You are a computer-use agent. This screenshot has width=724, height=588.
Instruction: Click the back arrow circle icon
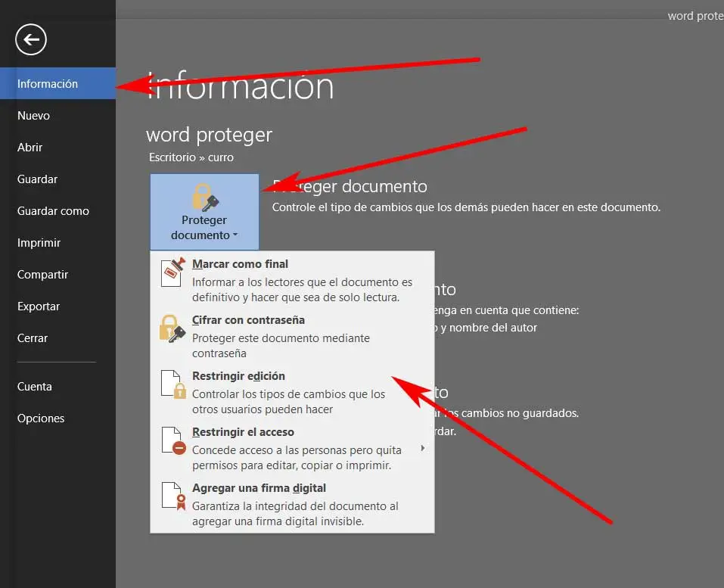31,39
